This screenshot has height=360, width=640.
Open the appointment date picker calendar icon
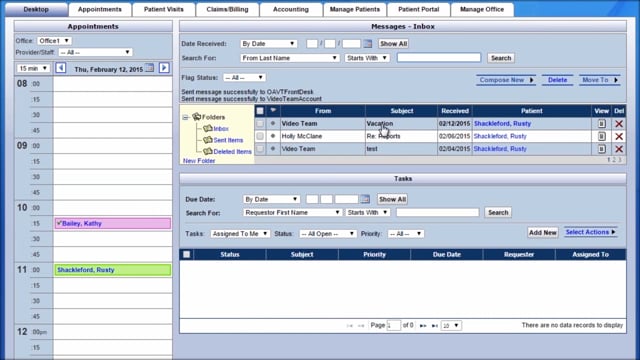150,68
